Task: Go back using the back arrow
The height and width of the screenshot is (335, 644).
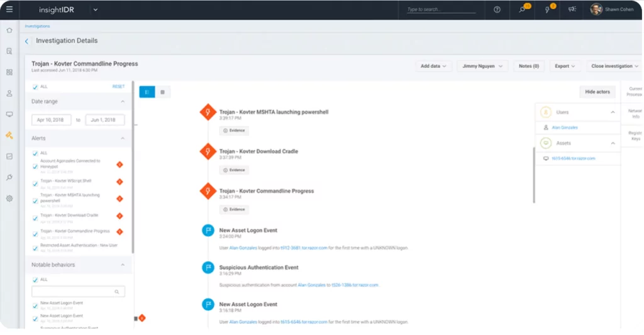Action: 26,41
